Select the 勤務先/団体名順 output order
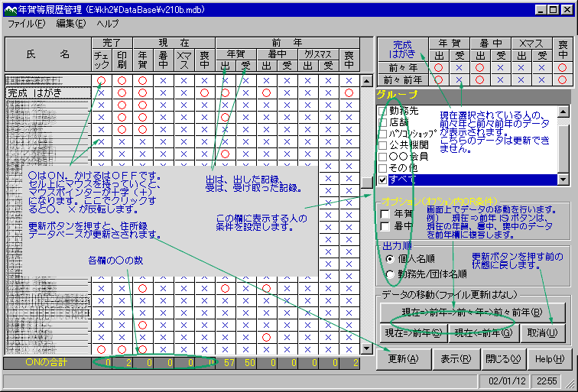The width and height of the screenshot is (578, 392). point(391,274)
